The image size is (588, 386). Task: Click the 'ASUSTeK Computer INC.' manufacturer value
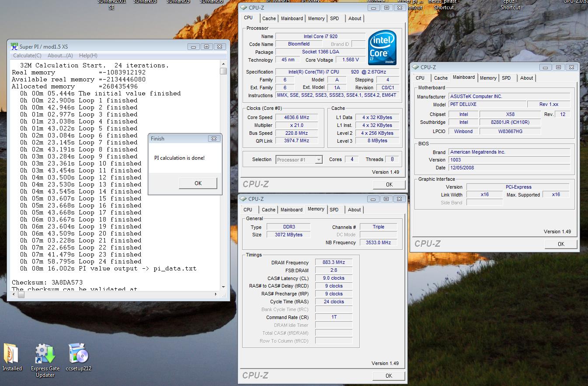[509, 96]
